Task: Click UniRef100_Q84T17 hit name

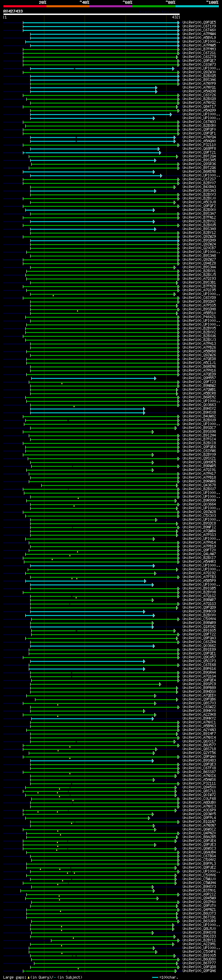Action: point(199,106)
